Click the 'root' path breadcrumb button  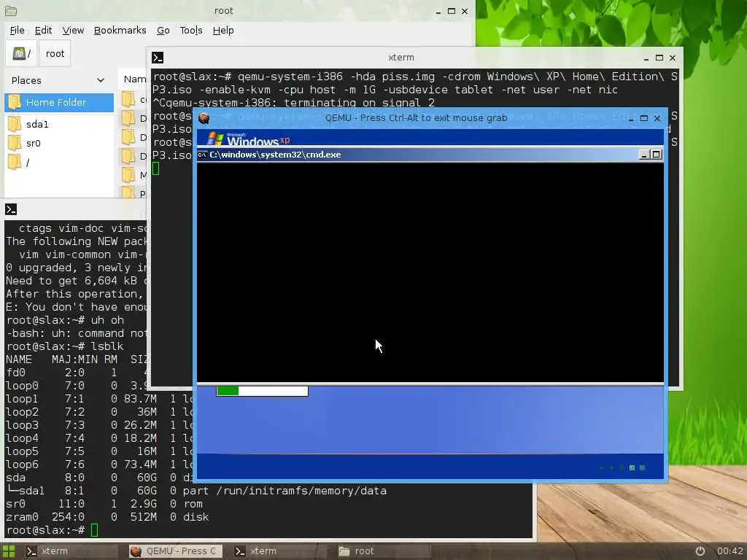pos(55,53)
